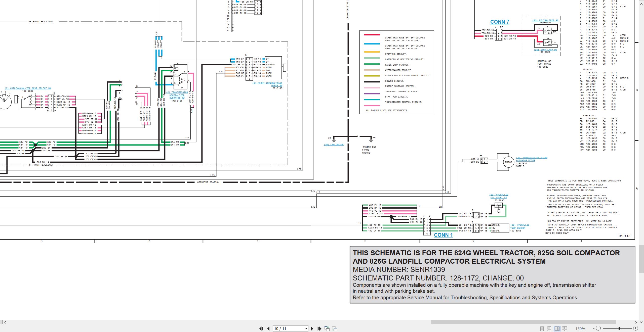
Task: Open the CONN 7 link
Action: point(500,22)
